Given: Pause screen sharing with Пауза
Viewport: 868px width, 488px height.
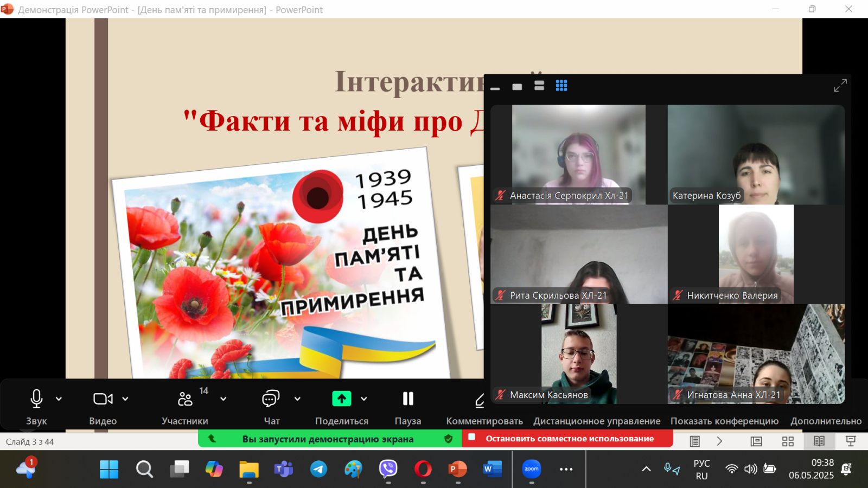Looking at the screenshot, I should click(x=408, y=399).
